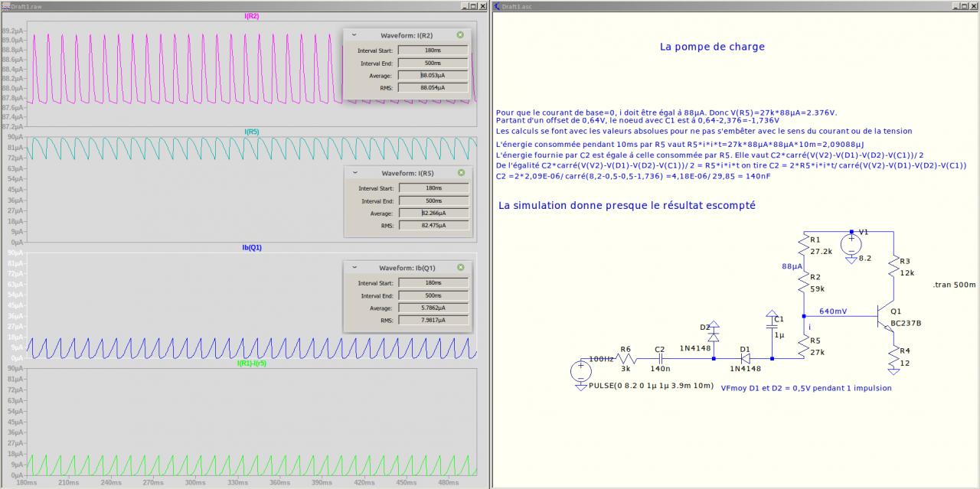The width and height of the screenshot is (980, 489).
Task: Open the Draft1.asc window system menu icon
Action: [x=497, y=5]
